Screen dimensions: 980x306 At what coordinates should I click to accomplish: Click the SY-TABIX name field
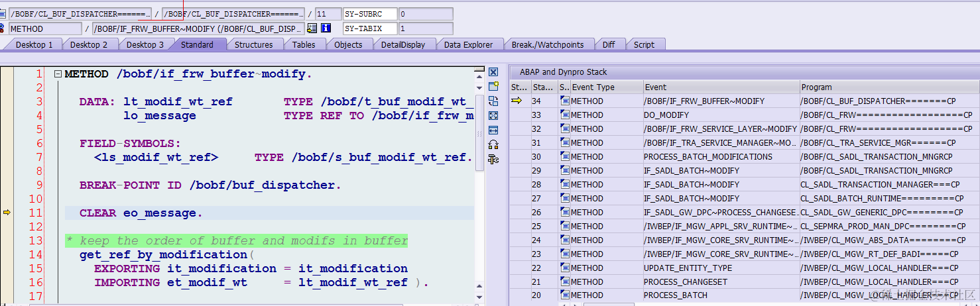370,28
